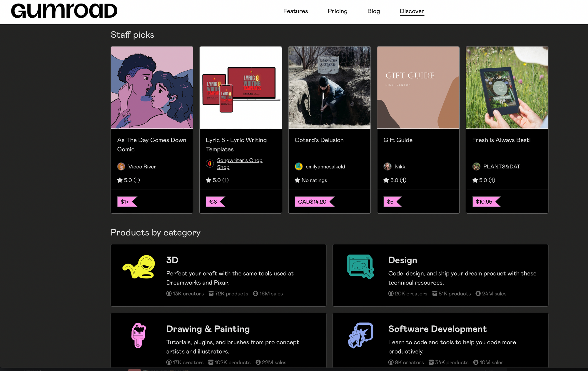Click star rating icon on Vicco River card
This screenshot has width=588, height=371.
pos(120,180)
